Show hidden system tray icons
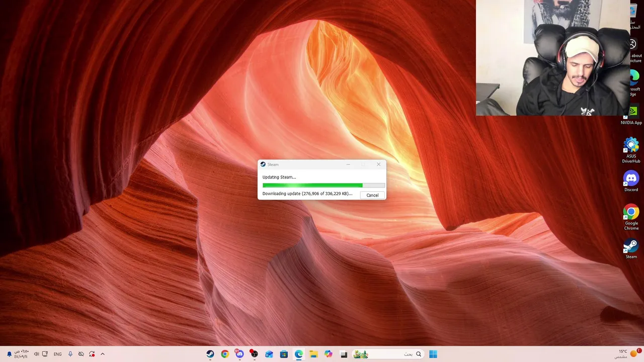The width and height of the screenshot is (644, 362). [103, 354]
